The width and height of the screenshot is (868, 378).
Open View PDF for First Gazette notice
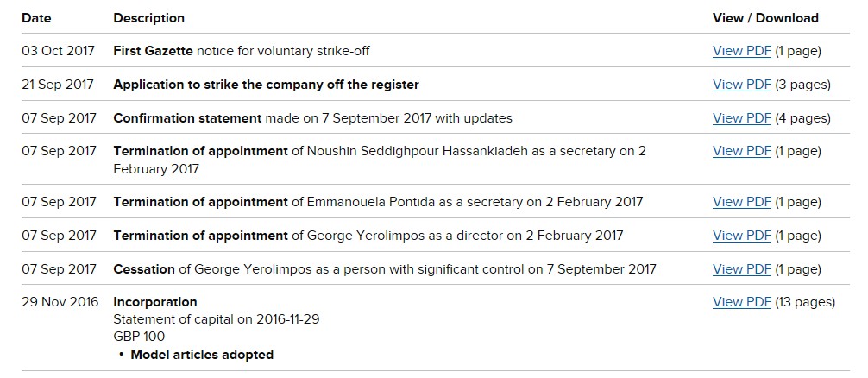[x=741, y=51]
